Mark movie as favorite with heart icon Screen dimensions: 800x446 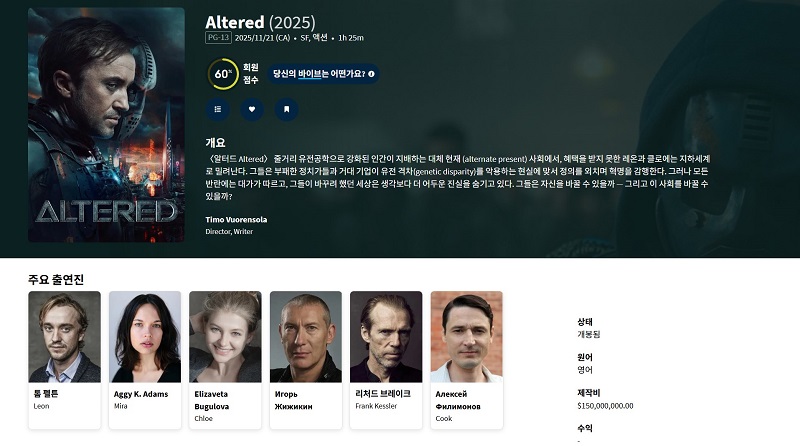[x=252, y=109]
